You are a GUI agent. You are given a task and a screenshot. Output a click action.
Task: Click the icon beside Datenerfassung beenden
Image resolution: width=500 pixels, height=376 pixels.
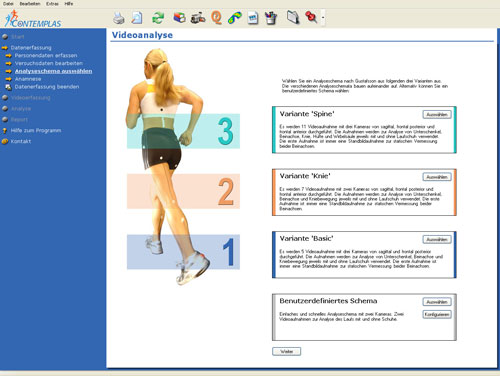[9, 87]
